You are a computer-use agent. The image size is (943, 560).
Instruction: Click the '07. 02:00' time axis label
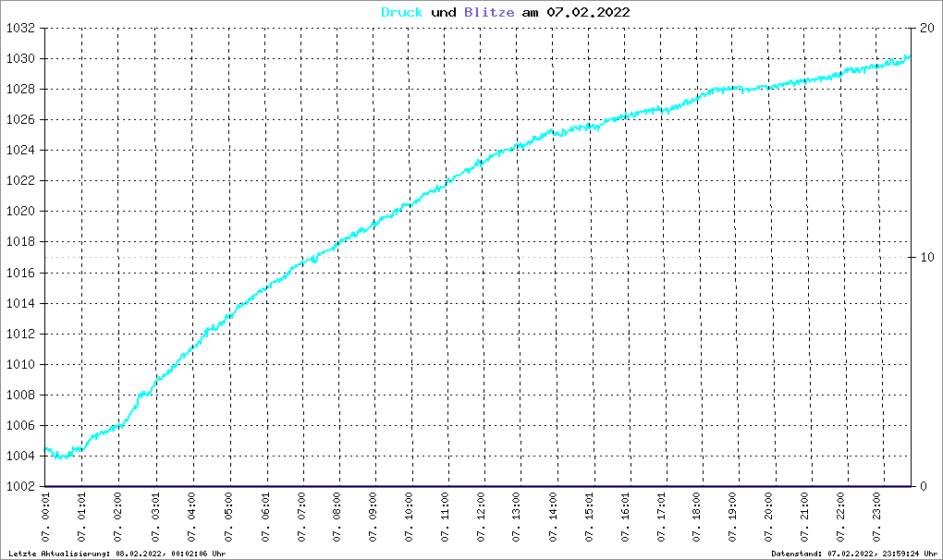click(118, 517)
